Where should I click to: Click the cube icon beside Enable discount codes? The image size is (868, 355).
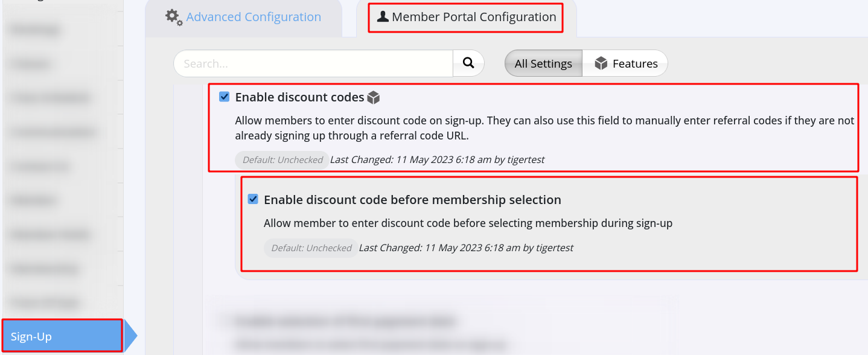pos(374,97)
